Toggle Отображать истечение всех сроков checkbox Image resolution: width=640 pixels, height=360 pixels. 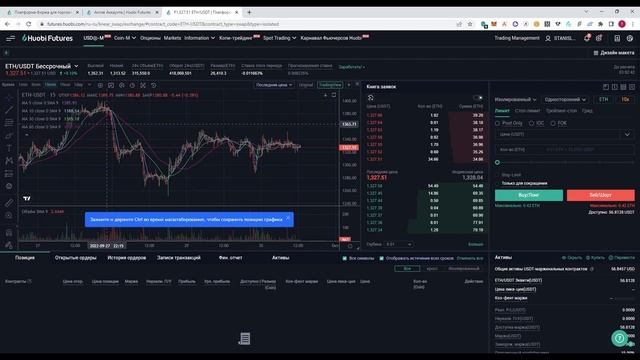382,258
